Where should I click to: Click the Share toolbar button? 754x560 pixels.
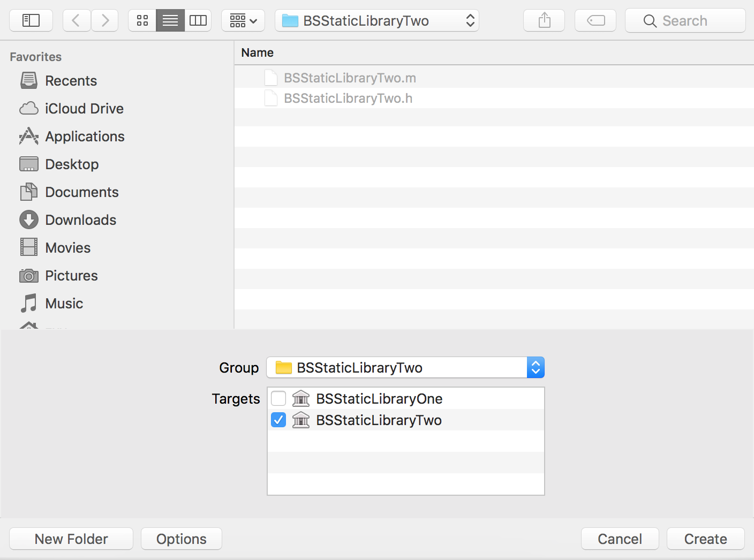point(544,21)
